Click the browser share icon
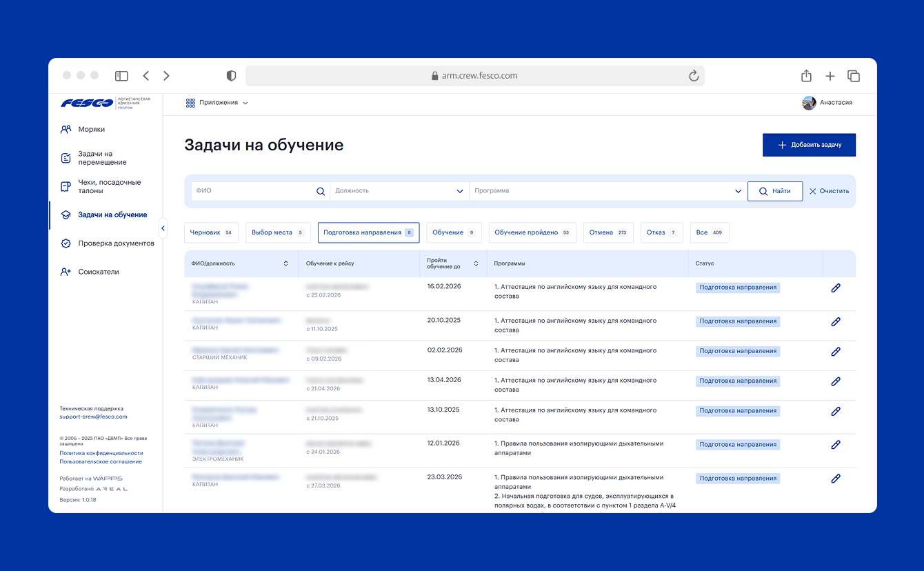This screenshot has width=924, height=571. (x=806, y=76)
